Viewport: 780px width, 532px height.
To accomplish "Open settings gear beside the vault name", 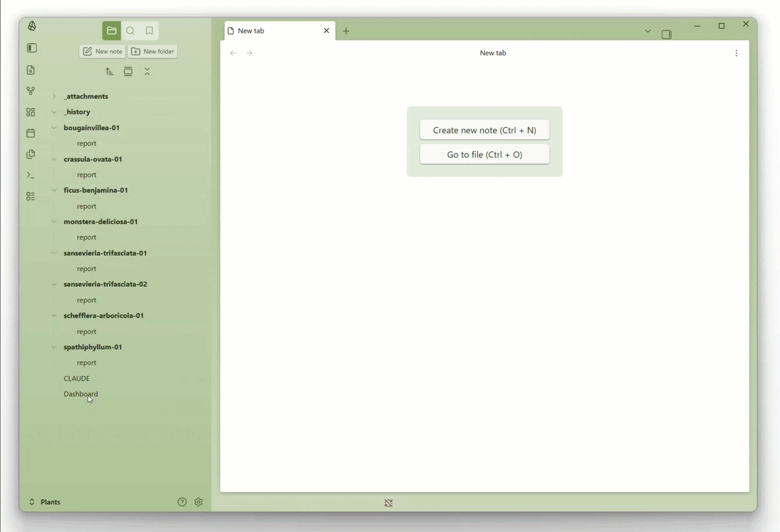I will (x=199, y=502).
